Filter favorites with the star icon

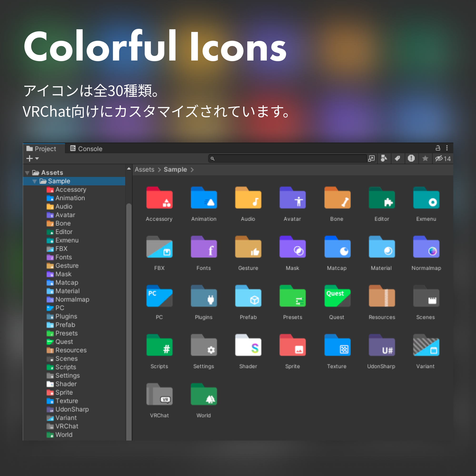[425, 159]
